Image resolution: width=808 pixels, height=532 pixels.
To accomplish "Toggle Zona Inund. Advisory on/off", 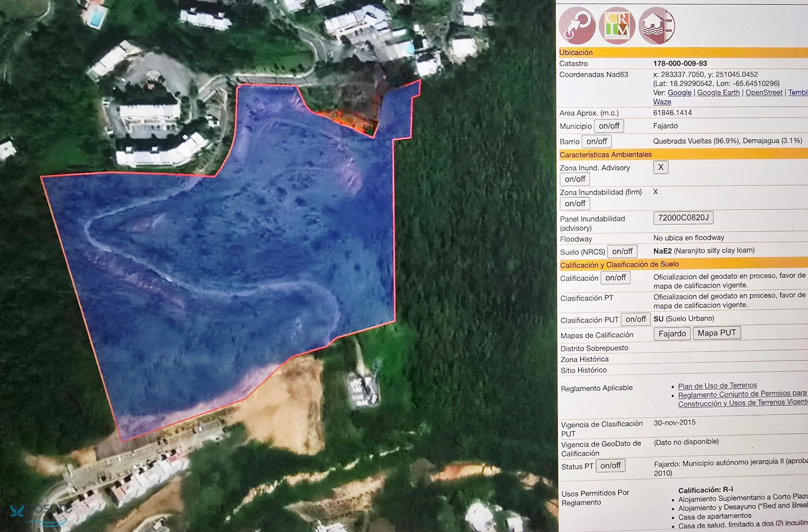I will [574, 179].
